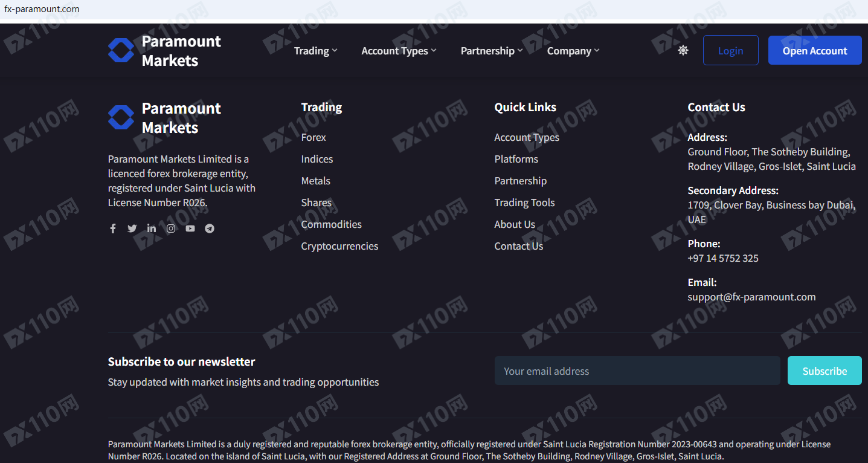Click the Sotheby Building address text

pyautogui.click(x=772, y=159)
